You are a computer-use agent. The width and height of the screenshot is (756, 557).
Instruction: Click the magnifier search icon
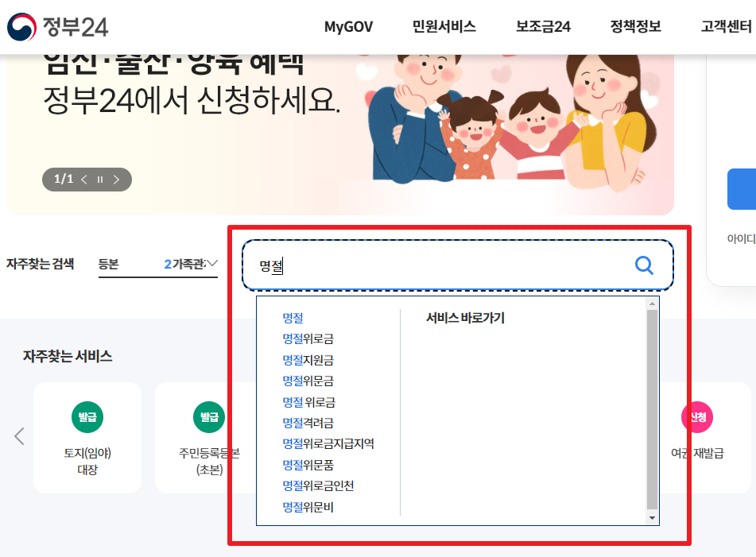[x=644, y=265]
